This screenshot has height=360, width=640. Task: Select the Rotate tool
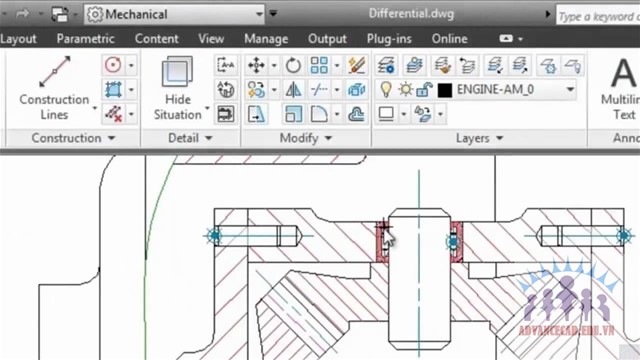click(293, 65)
